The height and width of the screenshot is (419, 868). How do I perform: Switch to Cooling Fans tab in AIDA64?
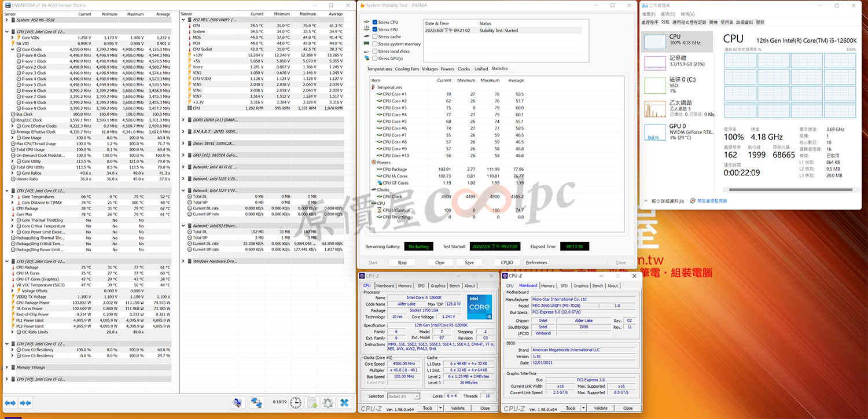407,69
